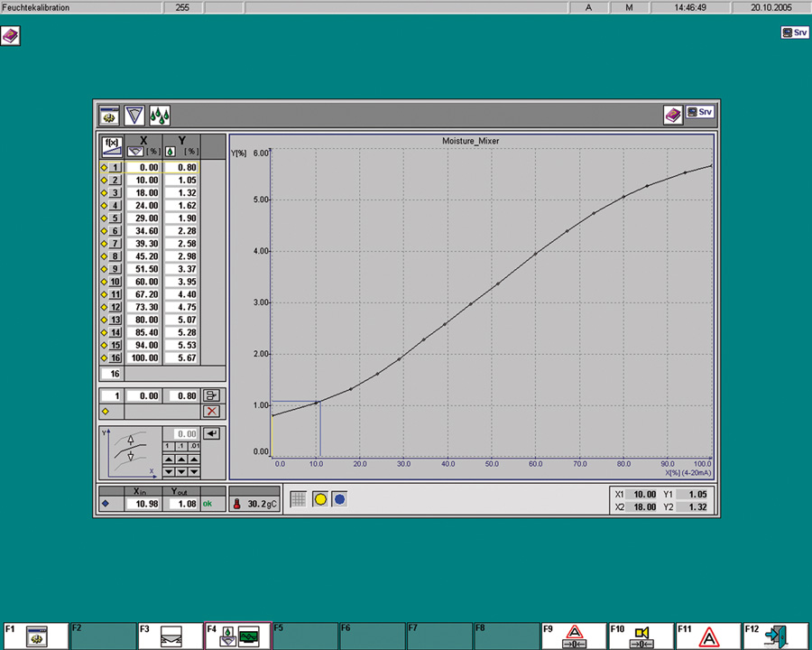The image size is (812, 650).
Task: Open the f(x) curve function button
Action: pos(112,146)
